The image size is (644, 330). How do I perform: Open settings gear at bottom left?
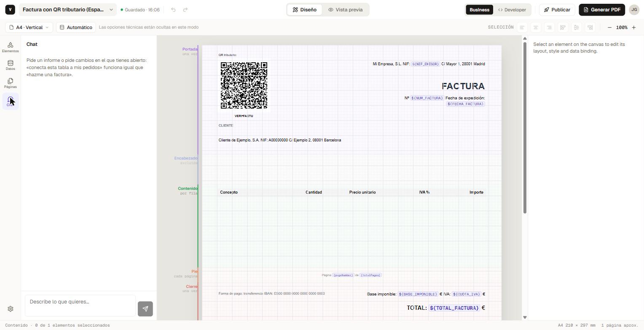pyautogui.click(x=11, y=309)
